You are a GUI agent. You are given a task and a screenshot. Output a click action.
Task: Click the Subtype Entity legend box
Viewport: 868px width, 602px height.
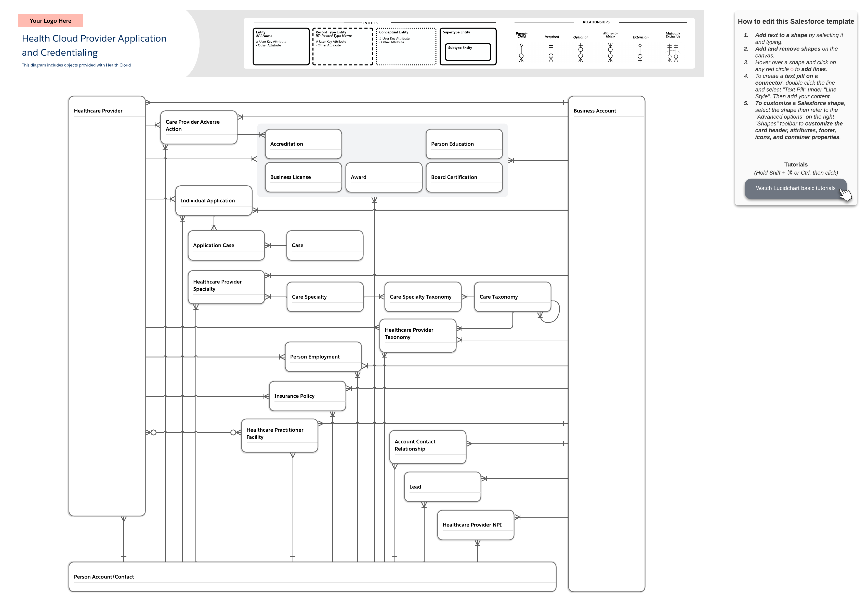click(468, 52)
